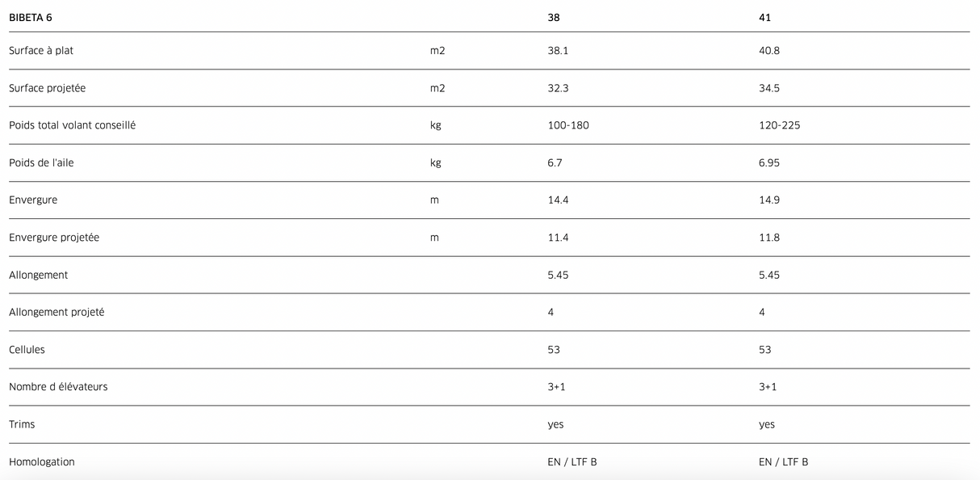Click the Envergure projetée row label

point(54,238)
